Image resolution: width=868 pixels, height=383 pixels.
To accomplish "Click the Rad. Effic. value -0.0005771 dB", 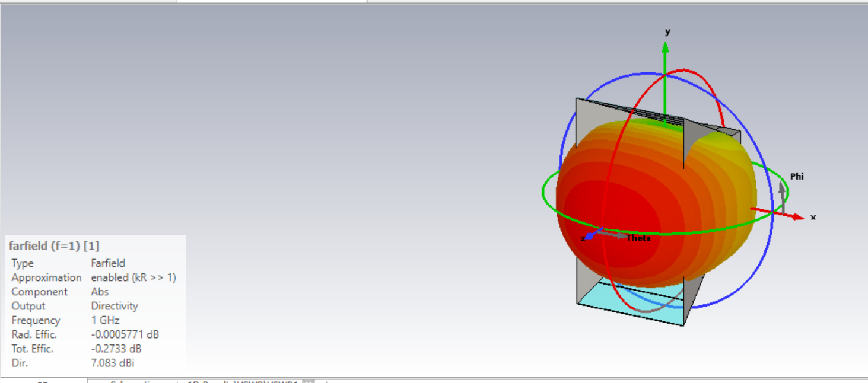I will pyautogui.click(x=125, y=334).
